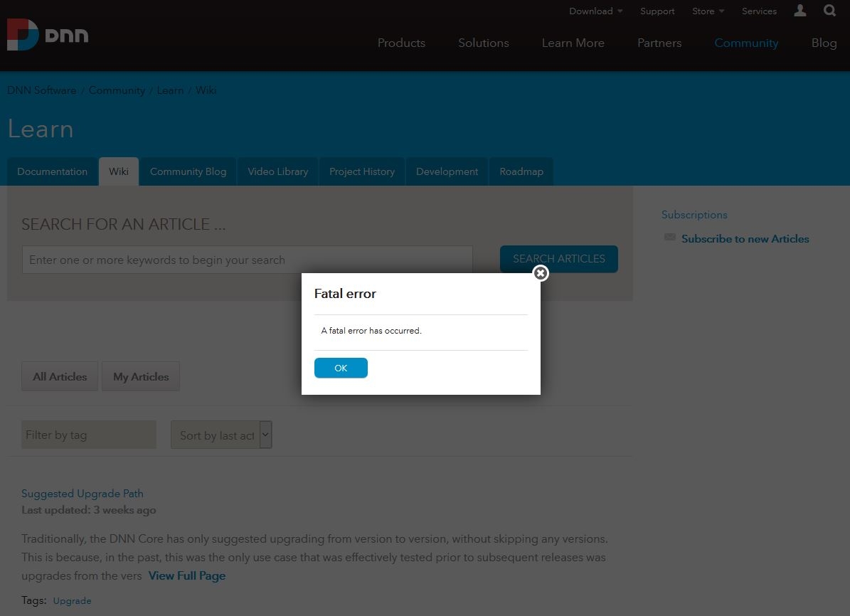Open the Support link

pyautogui.click(x=657, y=11)
